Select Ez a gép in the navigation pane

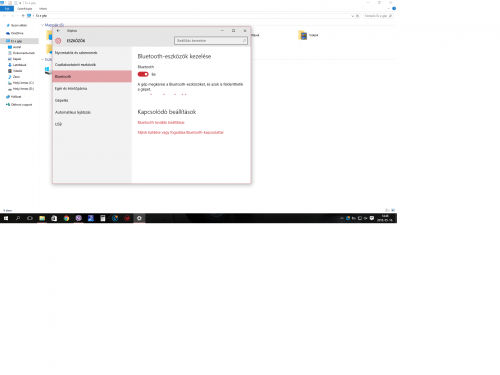(19, 41)
